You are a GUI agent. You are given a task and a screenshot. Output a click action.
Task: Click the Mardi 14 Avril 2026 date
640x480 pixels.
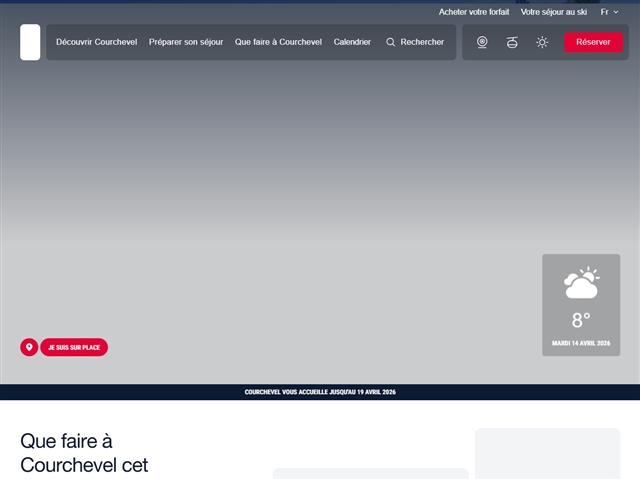(x=581, y=343)
